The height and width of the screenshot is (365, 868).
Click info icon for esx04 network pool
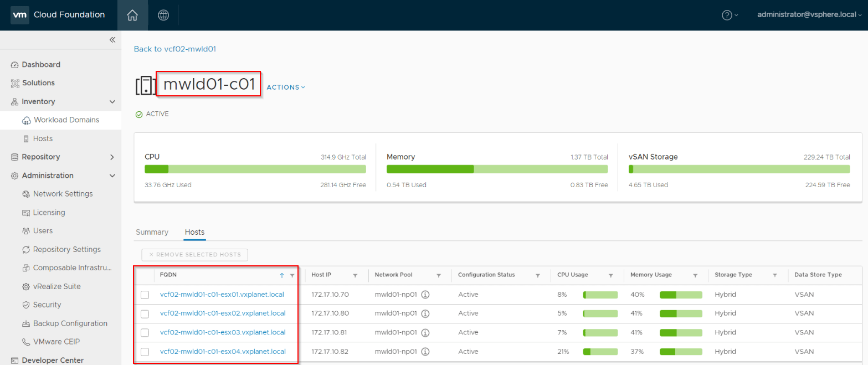425,352
